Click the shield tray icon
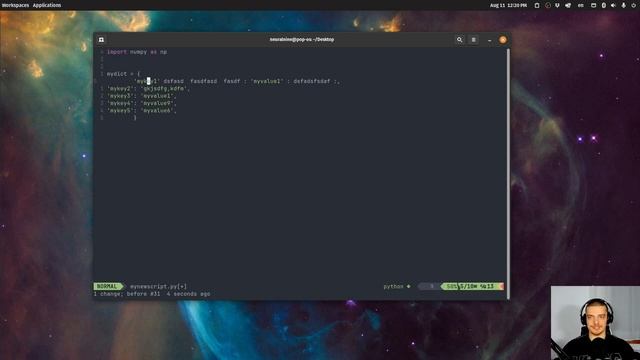The height and width of the screenshot is (360, 640). [557, 5]
